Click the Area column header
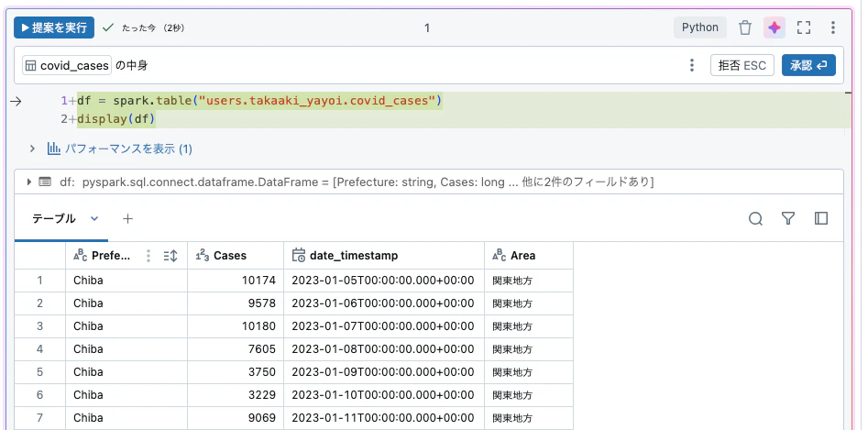 pos(528,256)
